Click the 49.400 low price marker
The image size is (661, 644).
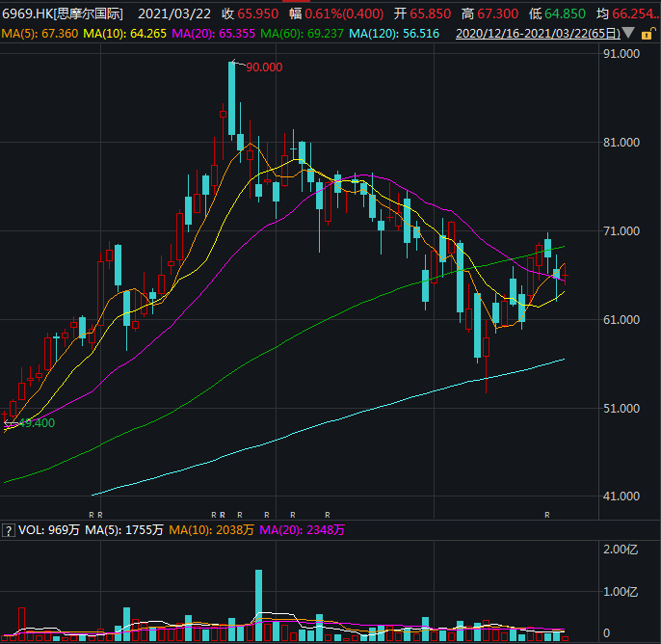coord(36,422)
